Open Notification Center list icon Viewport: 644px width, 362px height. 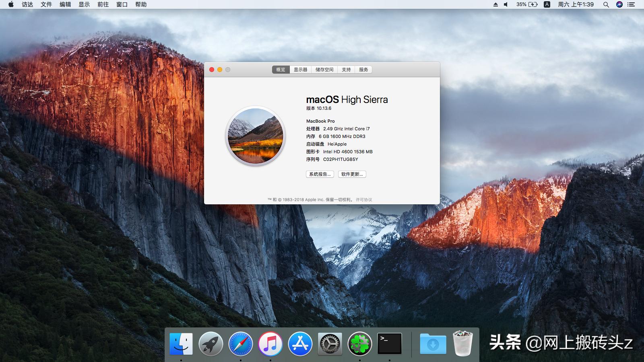pyautogui.click(x=632, y=4)
